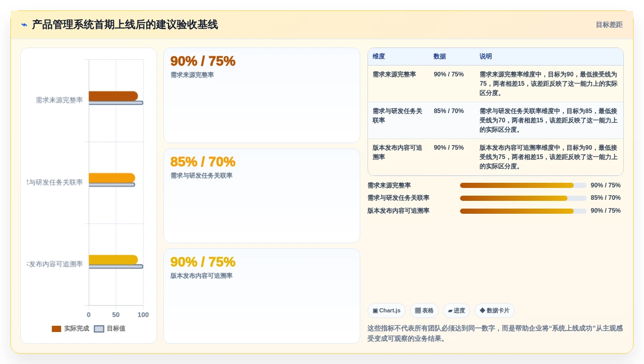Click the 数据 table column header
Image resolution: width=644 pixels, height=364 pixels.
(x=440, y=57)
